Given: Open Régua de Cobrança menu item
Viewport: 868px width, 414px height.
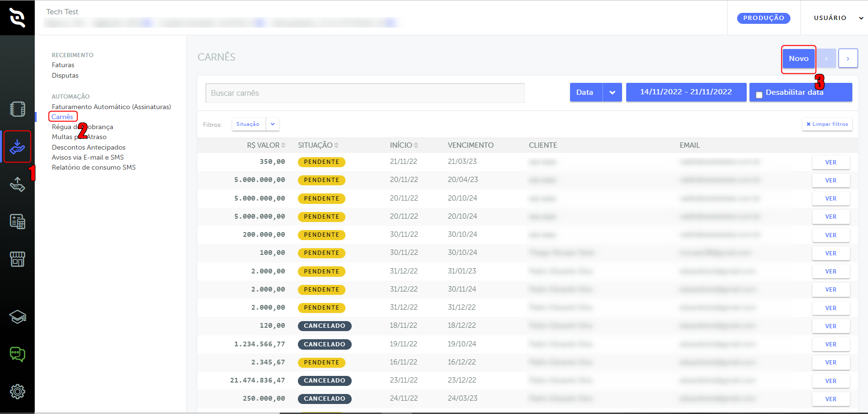Looking at the screenshot, I should point(82,127).
